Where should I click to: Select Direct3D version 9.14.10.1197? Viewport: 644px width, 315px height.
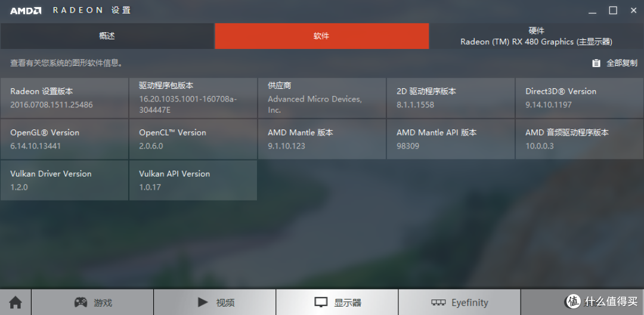[x=549, y=105]
